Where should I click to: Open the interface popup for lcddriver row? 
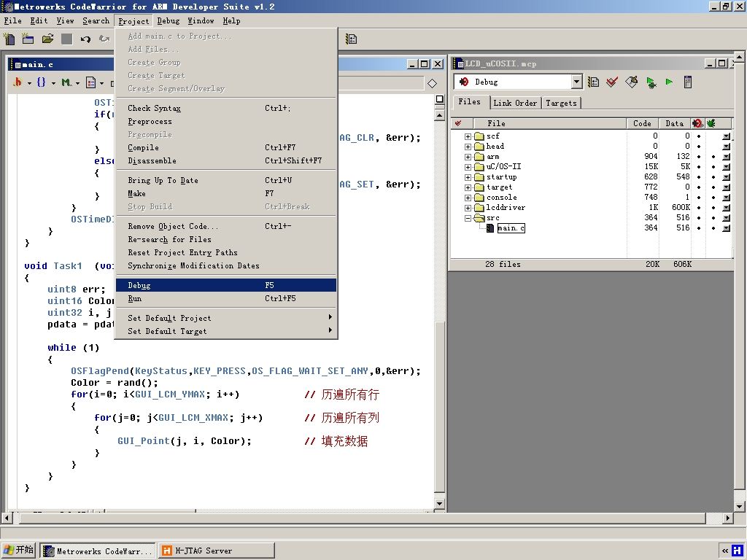click(x=726, y=208)
